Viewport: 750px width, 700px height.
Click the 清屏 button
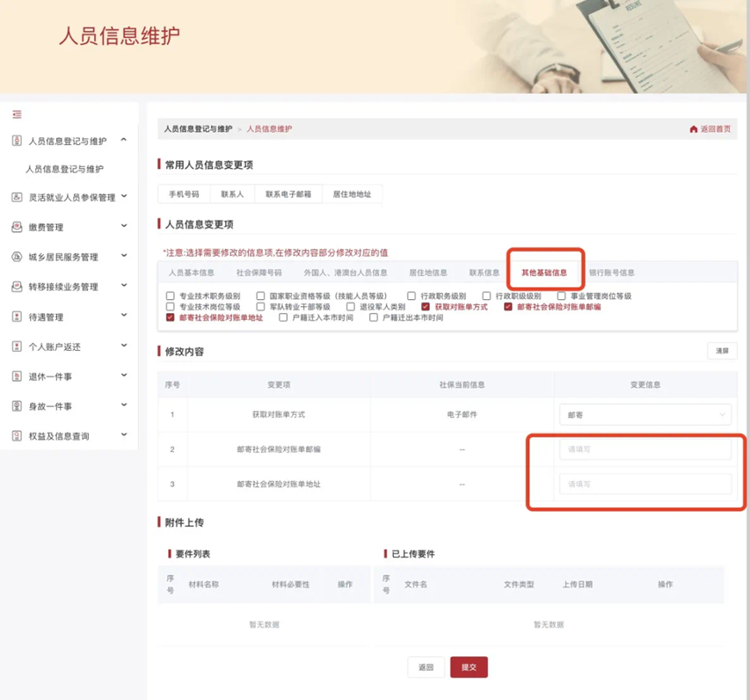pos(722,351)
